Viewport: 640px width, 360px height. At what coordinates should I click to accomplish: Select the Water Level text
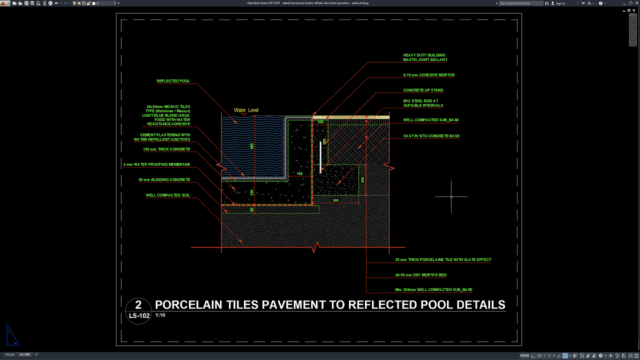click(246, 110)
